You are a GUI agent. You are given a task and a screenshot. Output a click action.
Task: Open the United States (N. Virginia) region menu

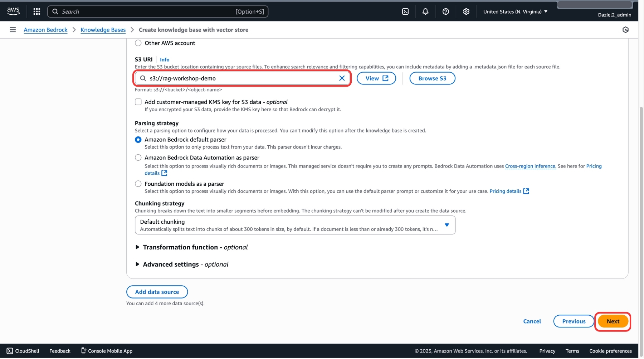515,11
